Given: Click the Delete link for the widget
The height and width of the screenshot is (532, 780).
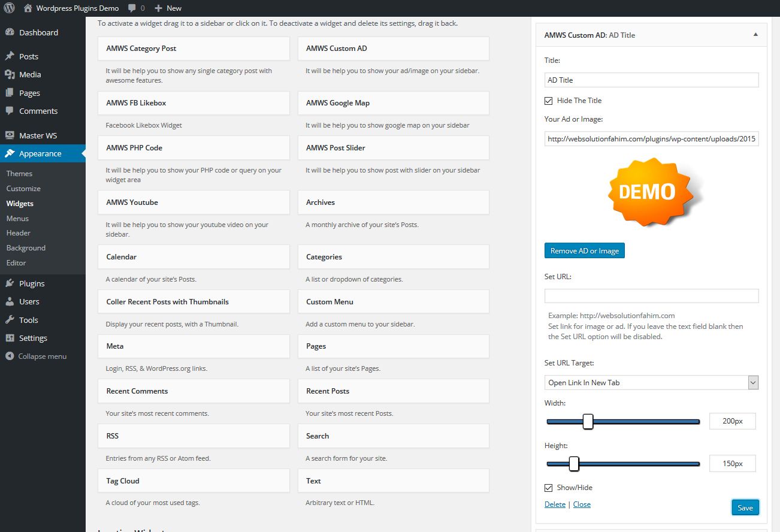Looking at the screenshot, I should click(x=555, y=504).
